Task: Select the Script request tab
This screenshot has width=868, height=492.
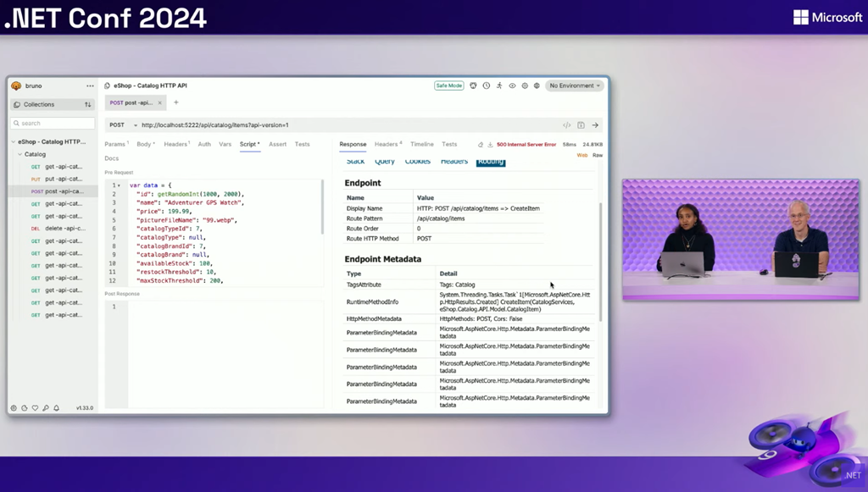Action: pyautogui.click(x=250, y=144)
